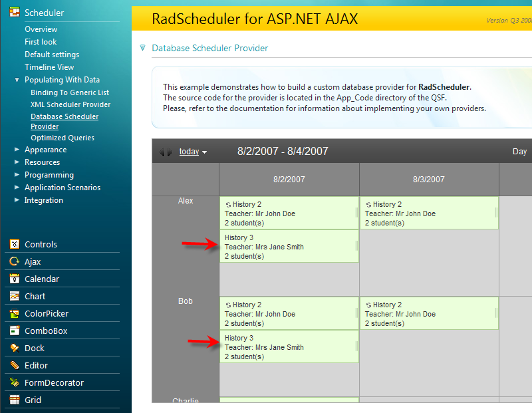Image resolution: width=532 pixels, height=413 pixels.
Task: Click the Scheduler section icon
Action: 14,12
